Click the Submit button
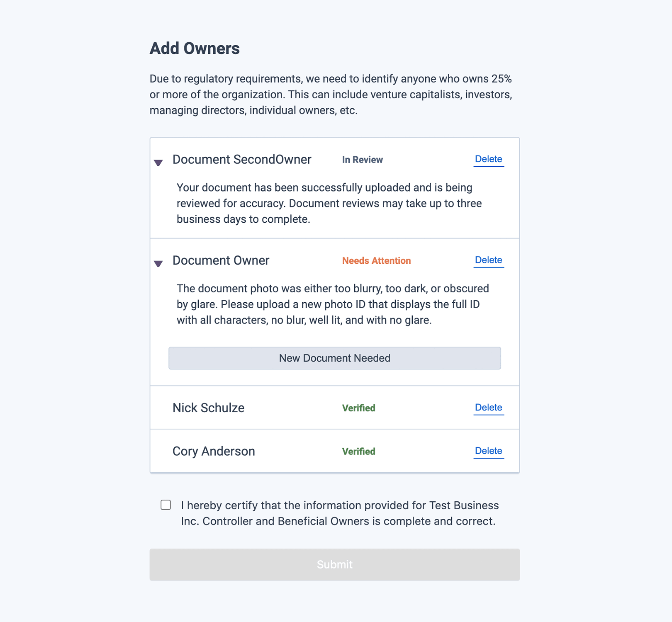672x622 pixels. 335,565
